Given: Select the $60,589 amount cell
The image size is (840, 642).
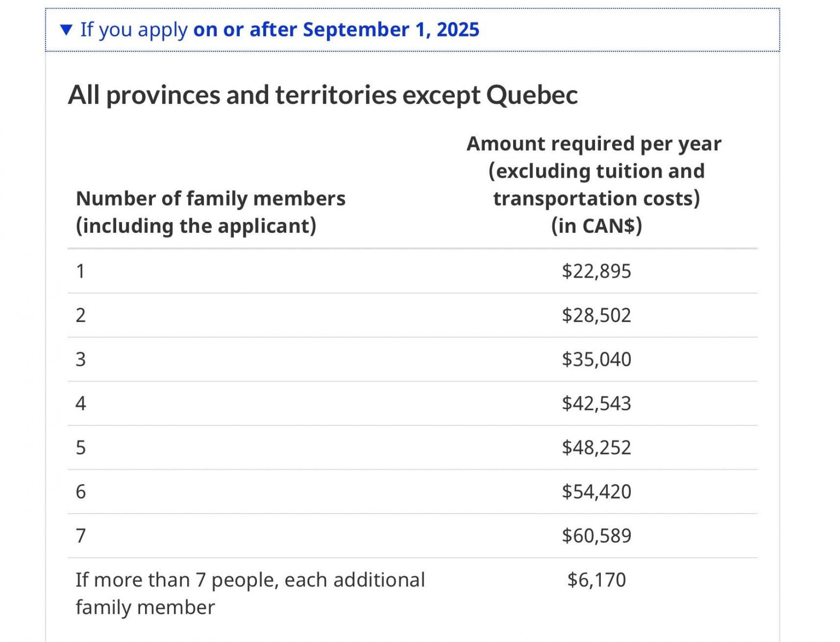Looking at the screenshot, I should point(596,536).
